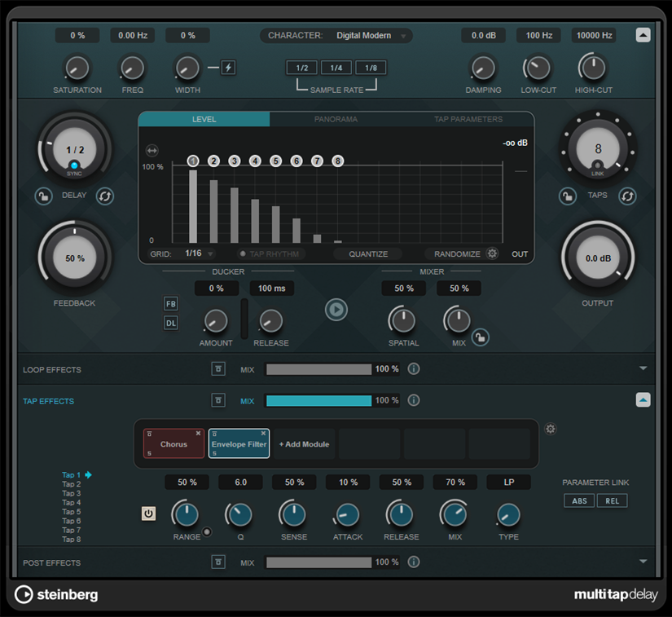The height and width of the screenshot is (617, 672).
Task: Click the Output knob
Action: point(598,258)
